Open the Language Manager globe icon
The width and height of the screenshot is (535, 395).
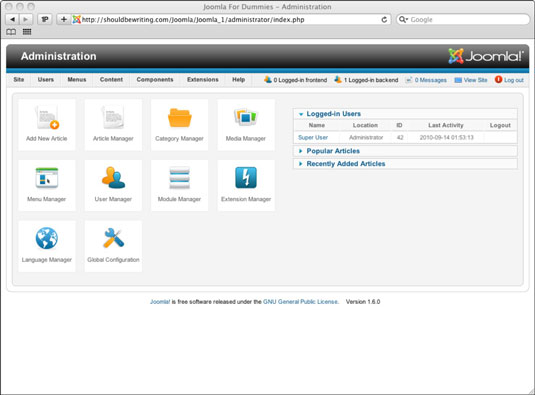(x=47, y=238)
